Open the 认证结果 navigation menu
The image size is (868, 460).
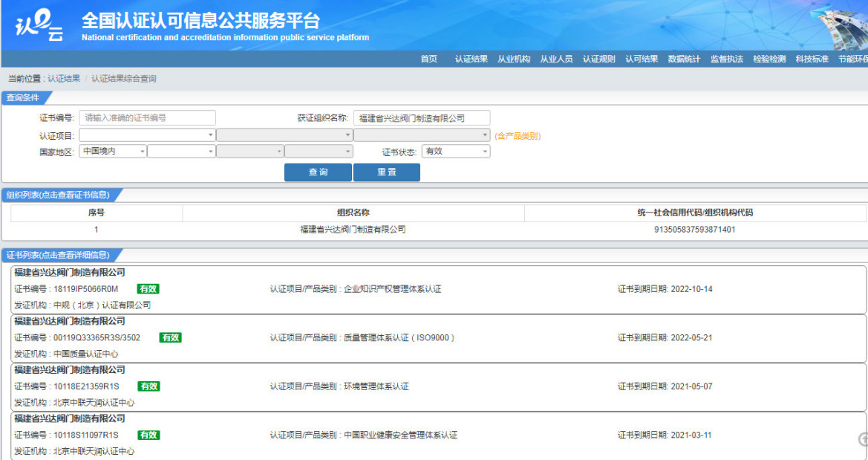pos(471,59)
